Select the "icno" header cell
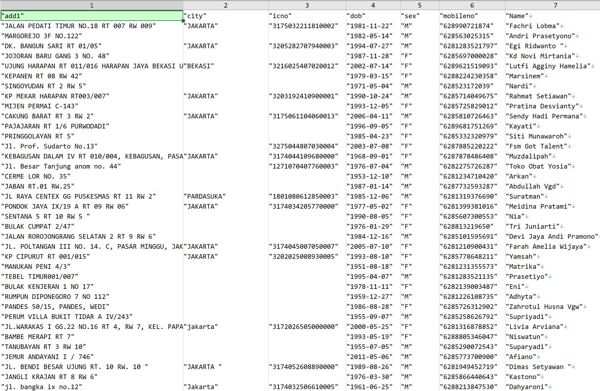 [x=307, y=16]
